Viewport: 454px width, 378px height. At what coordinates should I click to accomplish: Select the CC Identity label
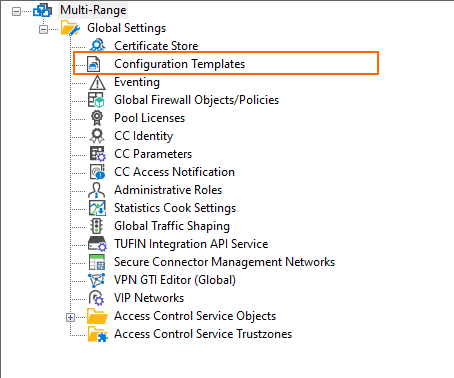pos(144,136)
